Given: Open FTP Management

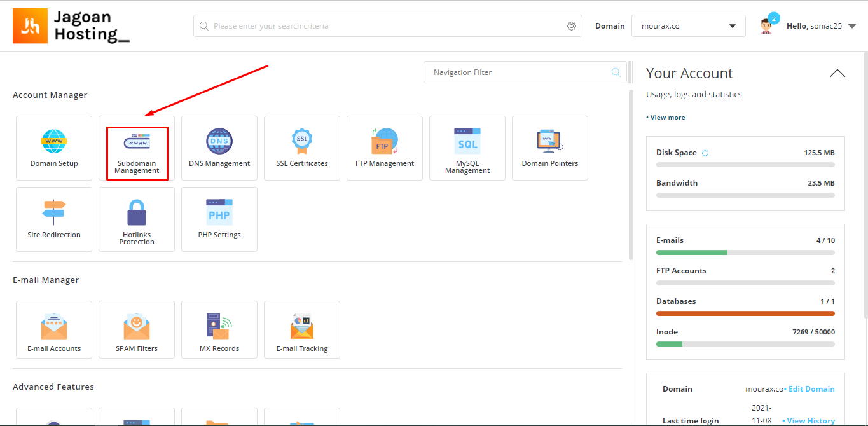Looking at the screenshot, I should click(385, 148).
